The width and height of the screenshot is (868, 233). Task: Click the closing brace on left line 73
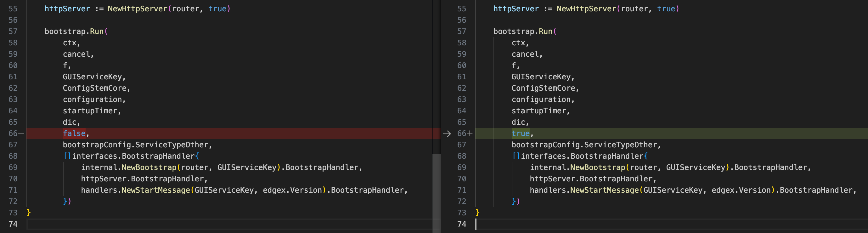[29, 213]
